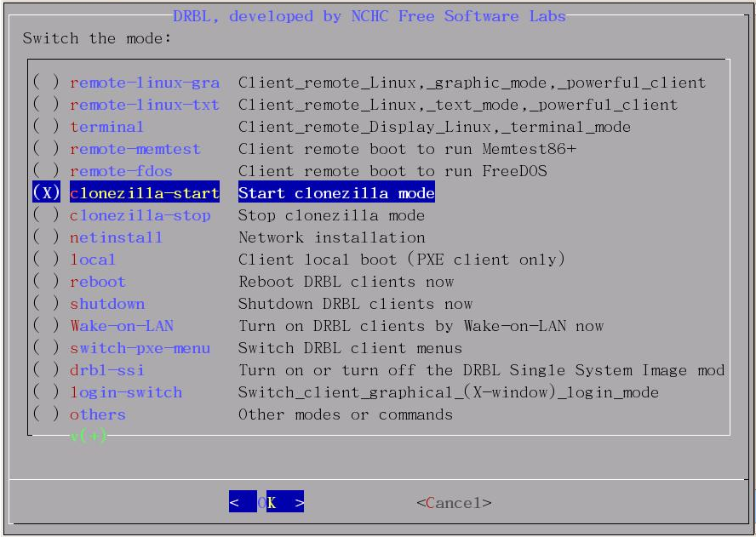
Task: Confirm with the OK button
Action: pyautogui.click(x=266, y=502)
